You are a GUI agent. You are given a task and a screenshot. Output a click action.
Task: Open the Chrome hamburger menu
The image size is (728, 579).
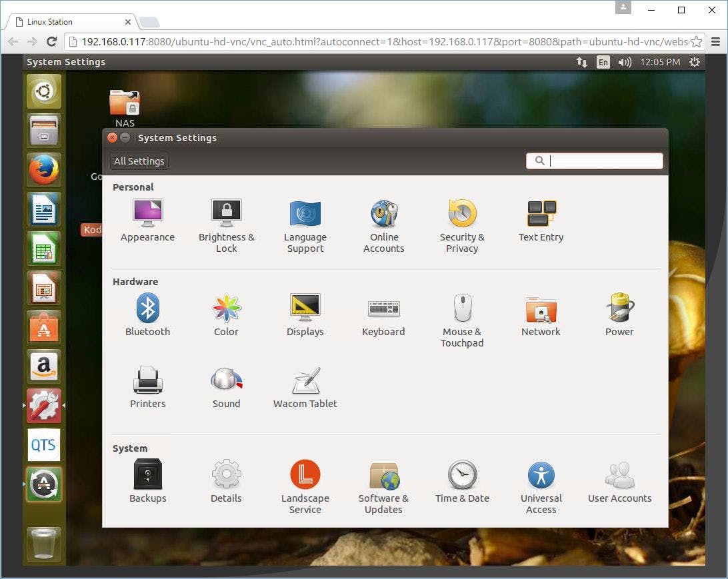715,42
